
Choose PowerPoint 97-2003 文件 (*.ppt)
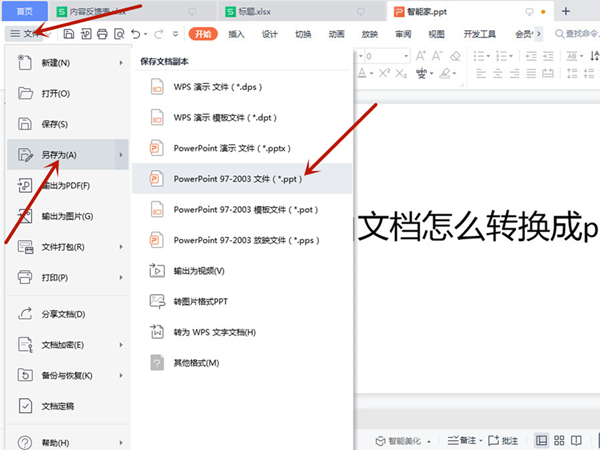click(238, 178)
